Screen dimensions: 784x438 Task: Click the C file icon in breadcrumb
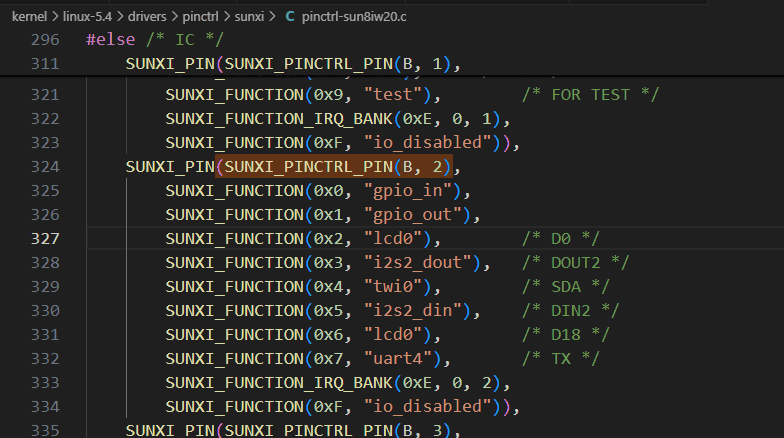coord(290,17)
